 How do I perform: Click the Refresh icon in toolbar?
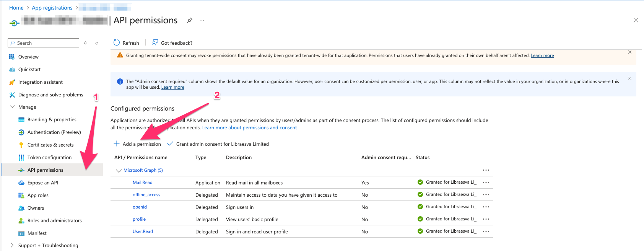tap(117, 42)
